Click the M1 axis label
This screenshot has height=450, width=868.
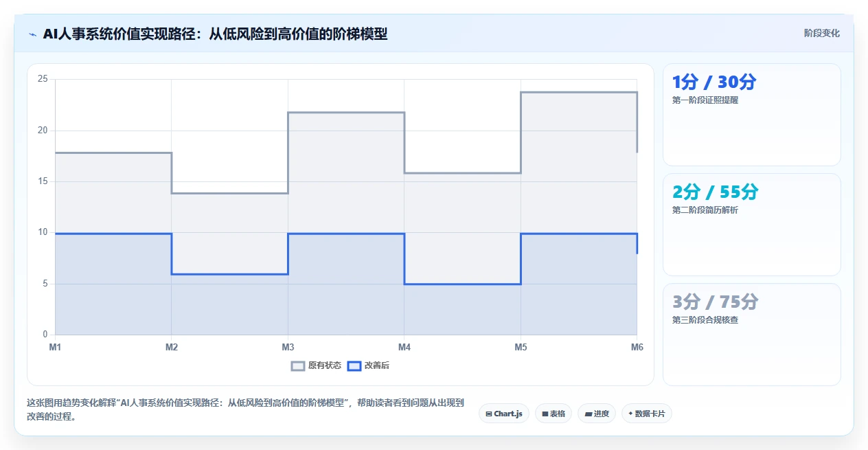[x=55, y=348]
